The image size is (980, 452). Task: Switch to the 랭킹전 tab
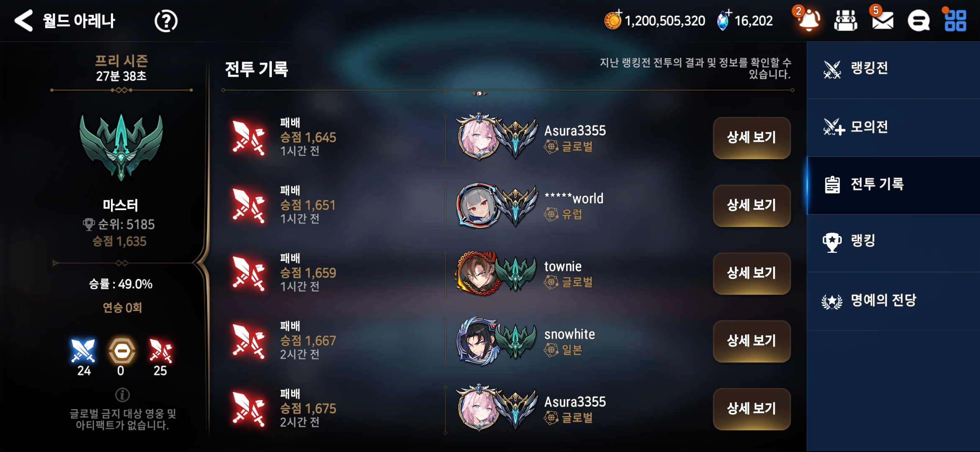pos(893,69)
